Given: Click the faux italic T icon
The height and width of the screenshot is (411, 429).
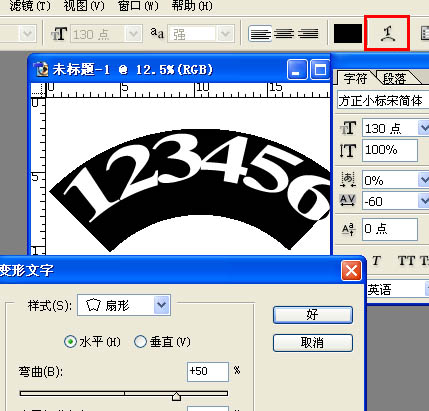Looking at the screenshot, I should tap(376, 261).
